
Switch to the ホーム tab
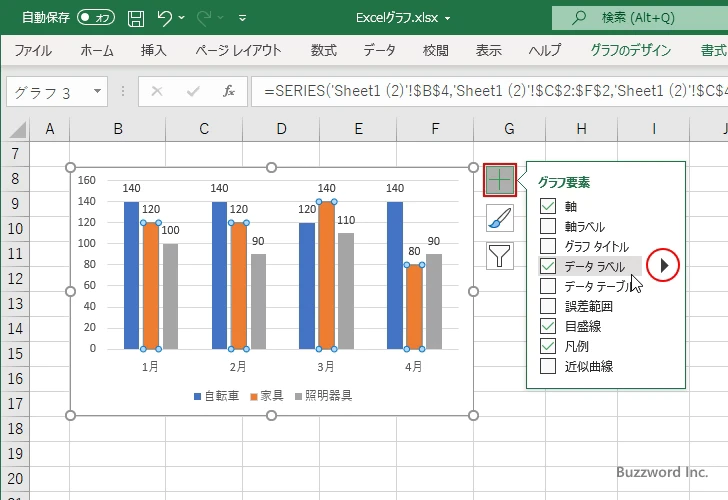pyautogui.click(x=97, y=50)
